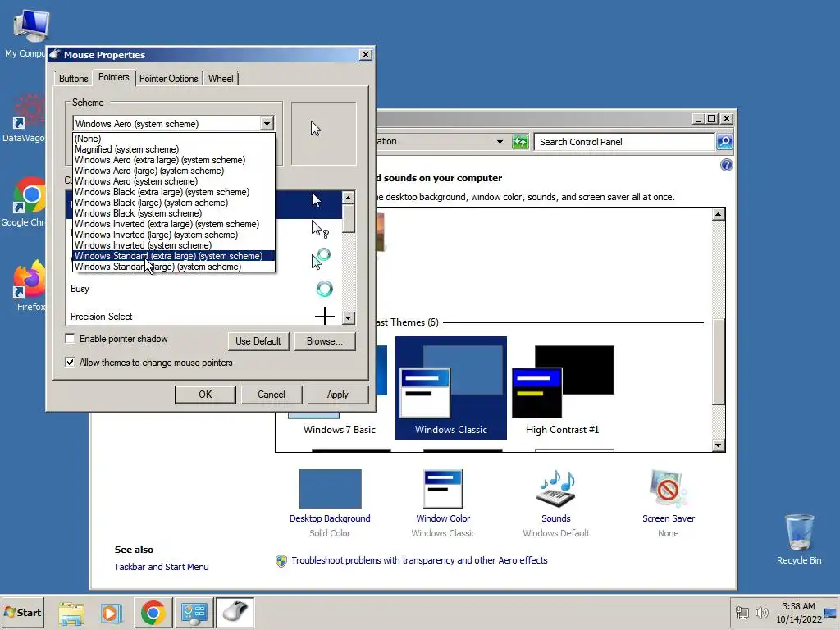Switch to the Wheel tab
840x630 pixels.
pos(221,78)
